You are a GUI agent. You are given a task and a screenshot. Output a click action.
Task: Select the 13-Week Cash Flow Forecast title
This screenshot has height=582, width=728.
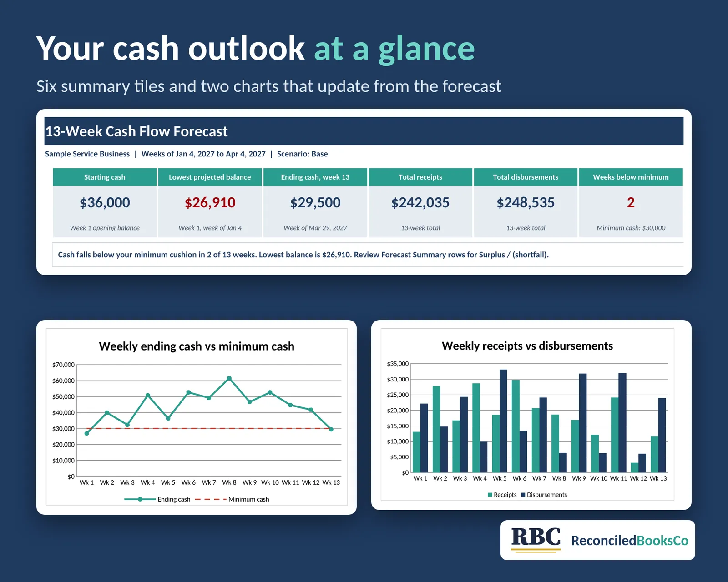[136, 131]
